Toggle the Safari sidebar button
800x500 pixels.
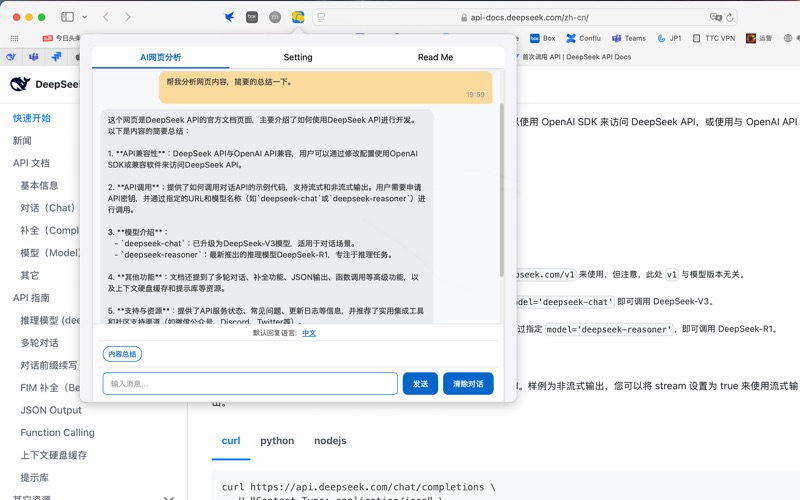tap(67, 17)
